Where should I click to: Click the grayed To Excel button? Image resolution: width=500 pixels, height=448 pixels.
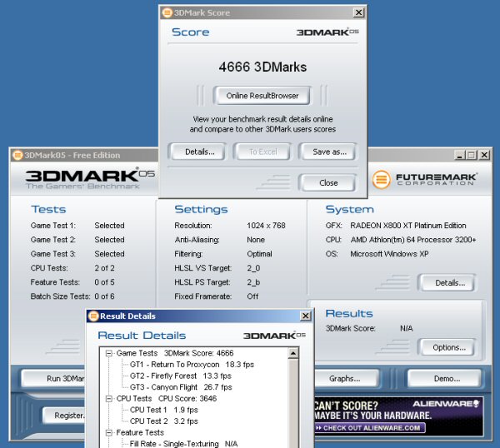[x=262, y=152]
